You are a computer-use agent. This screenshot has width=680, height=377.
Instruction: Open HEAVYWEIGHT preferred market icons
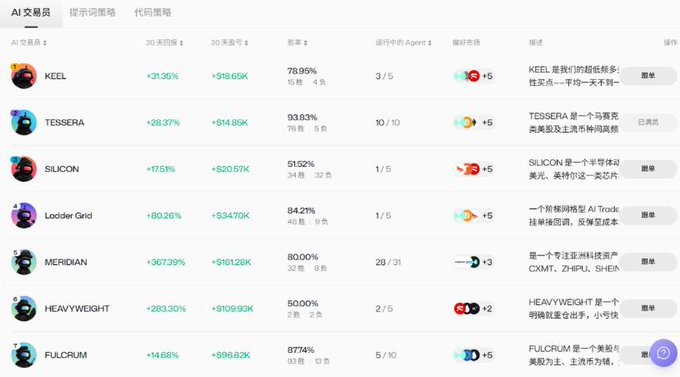tap(474, 308)
